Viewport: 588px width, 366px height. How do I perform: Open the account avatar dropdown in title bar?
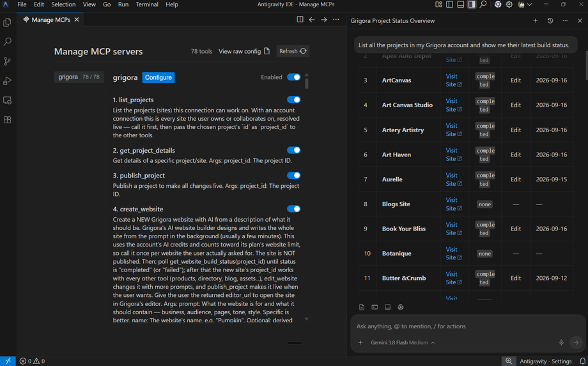pos(525,4)
